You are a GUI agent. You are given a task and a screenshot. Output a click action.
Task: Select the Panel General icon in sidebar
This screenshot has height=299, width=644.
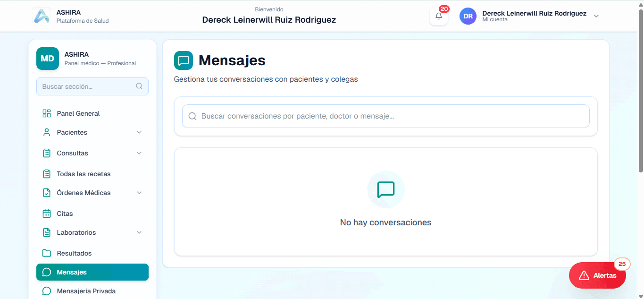[x=47, y=113]
